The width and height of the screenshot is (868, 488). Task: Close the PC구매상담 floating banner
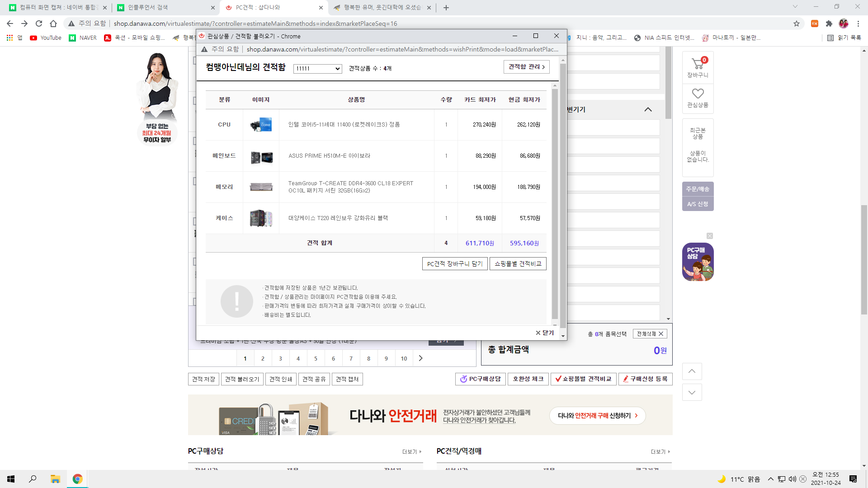pyautogui.click(x=710, y=236)
